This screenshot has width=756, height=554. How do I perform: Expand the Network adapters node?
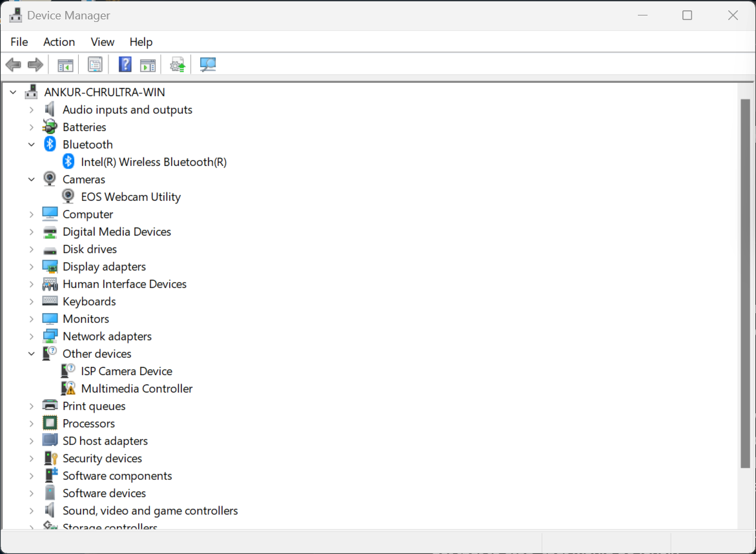(31, 336)
